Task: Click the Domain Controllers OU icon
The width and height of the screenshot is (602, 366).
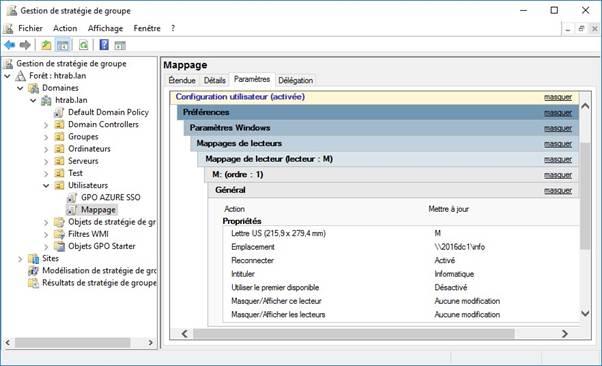Action: point(59,124)
